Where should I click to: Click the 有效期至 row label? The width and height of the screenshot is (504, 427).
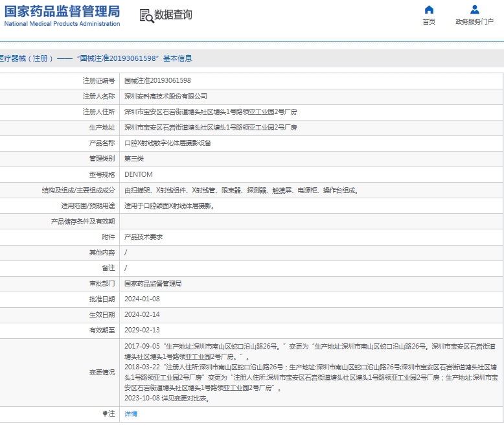coord(102,330)
